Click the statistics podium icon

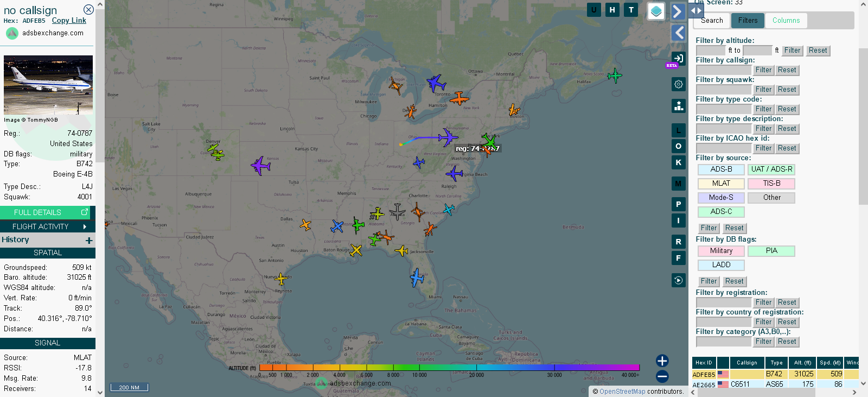coord(679,106)
